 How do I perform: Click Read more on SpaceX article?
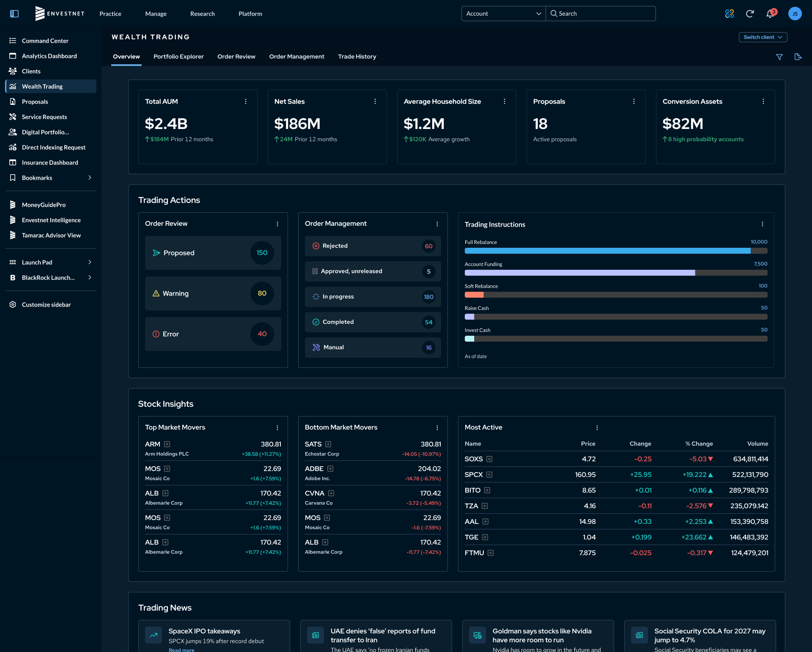181,649
